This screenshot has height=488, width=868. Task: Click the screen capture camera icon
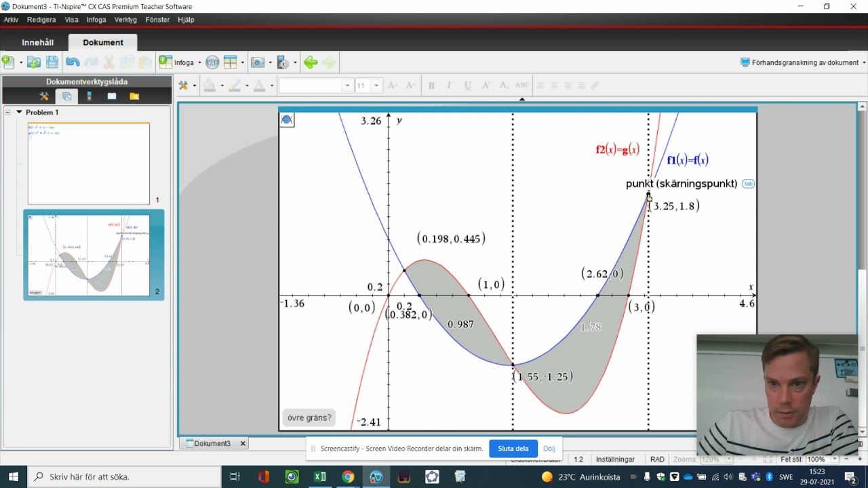257,62
